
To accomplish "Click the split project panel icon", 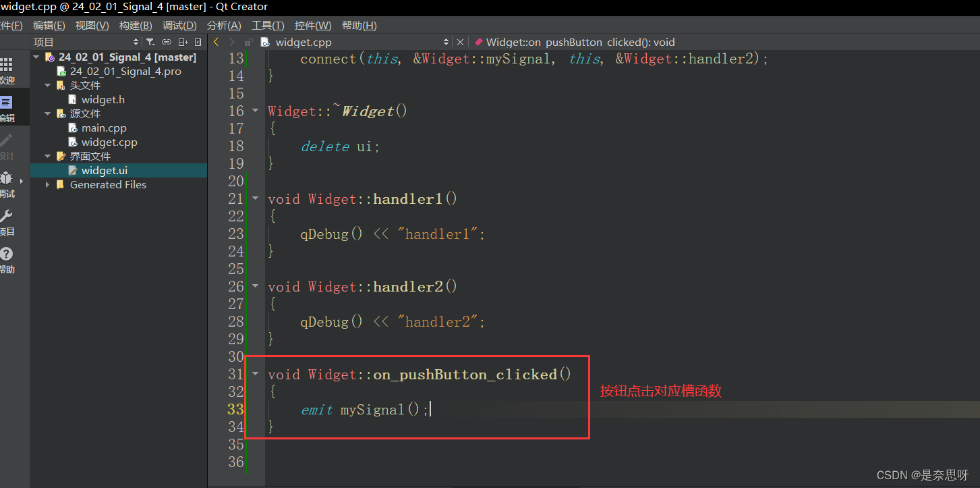I will [183, 42].
